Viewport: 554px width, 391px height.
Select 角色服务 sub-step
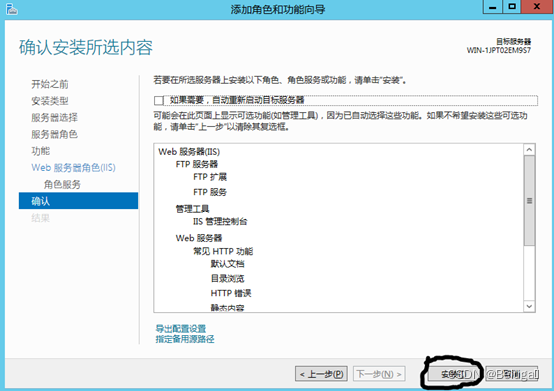[62, 184]
